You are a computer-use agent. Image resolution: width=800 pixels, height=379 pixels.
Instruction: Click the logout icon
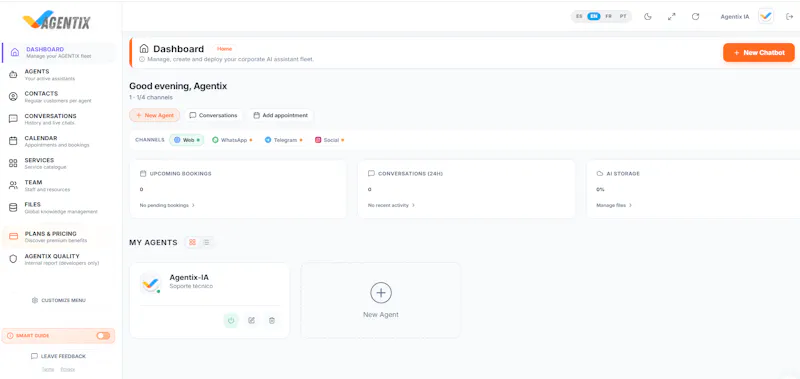[790, 17]
